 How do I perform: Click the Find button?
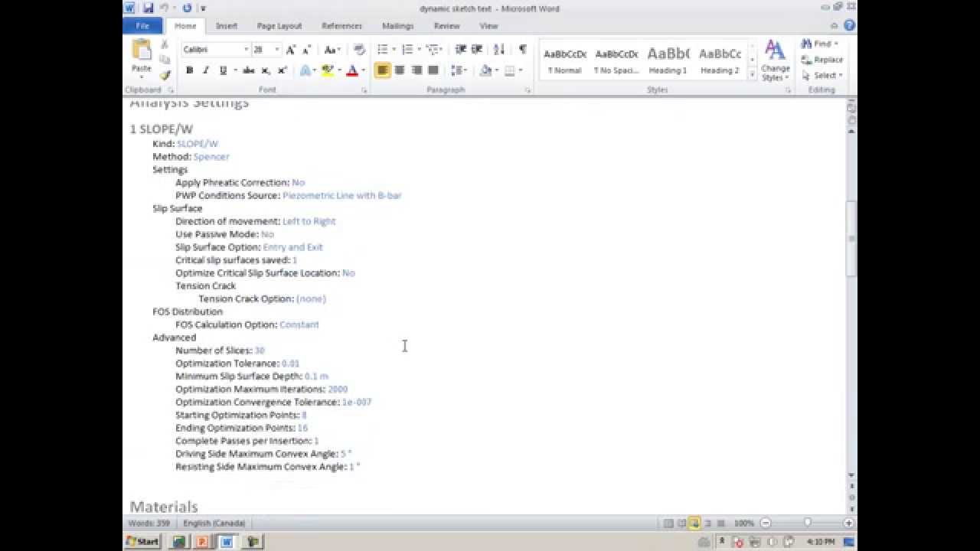coord(821,44)
